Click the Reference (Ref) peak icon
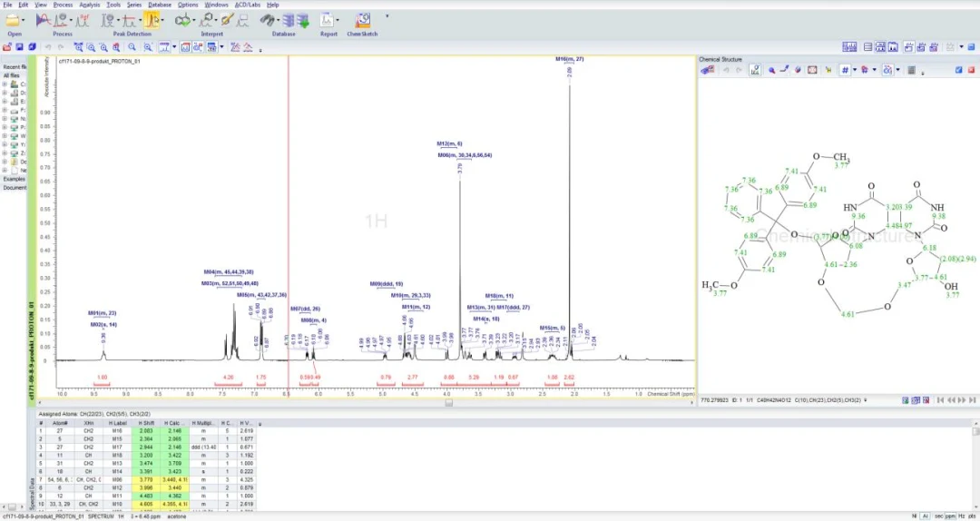 (82, 21)
